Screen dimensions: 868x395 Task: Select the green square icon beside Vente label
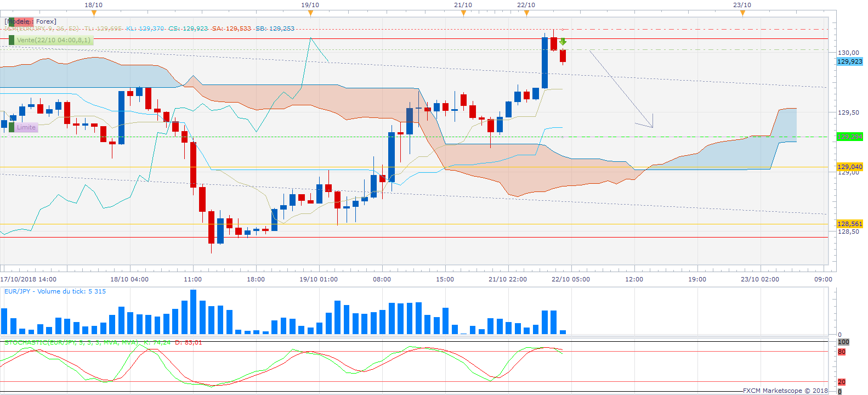(12, 40)
